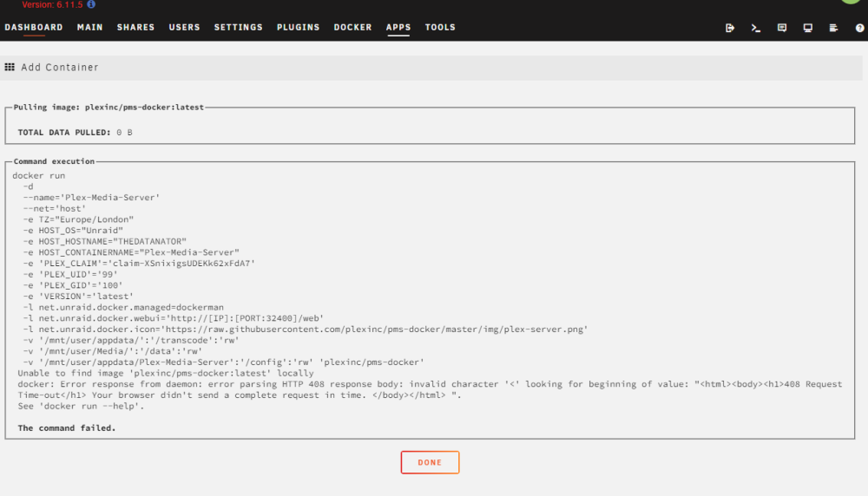Select the Apps tab
Image resolution: width=868 pixels, height=496 pixels.
pyautogui.click(x=398, y=27)
